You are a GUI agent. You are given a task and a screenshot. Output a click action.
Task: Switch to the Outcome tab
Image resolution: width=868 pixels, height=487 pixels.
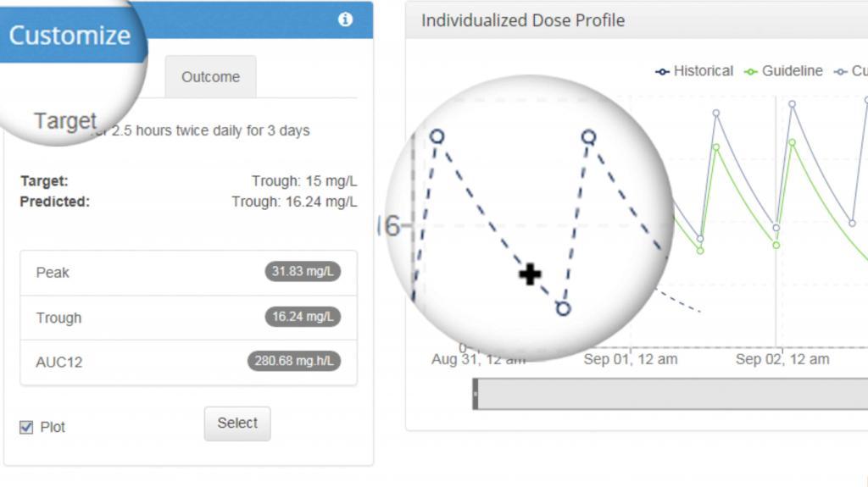point(210,76)
